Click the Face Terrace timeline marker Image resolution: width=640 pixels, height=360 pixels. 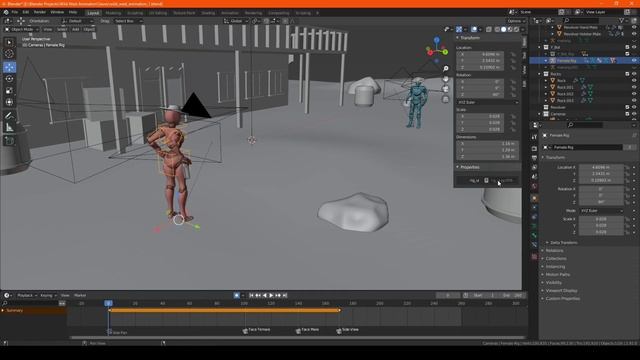click(256, 330)
